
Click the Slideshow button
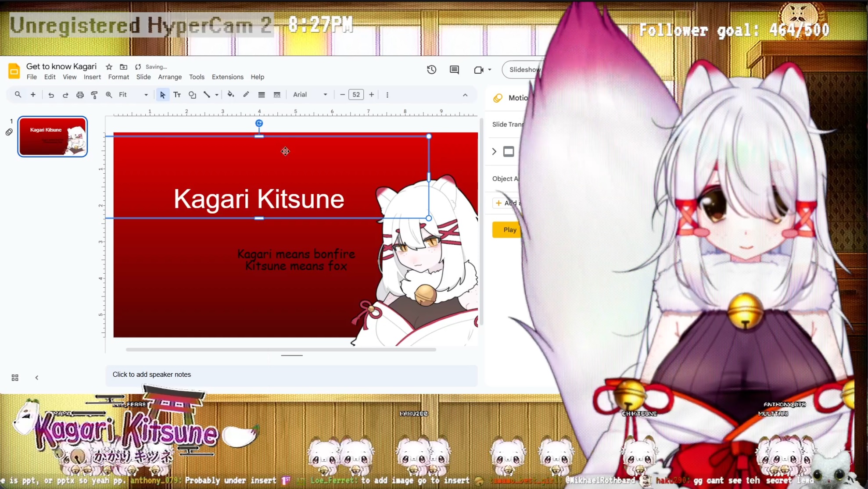click(x=524, y=70)
